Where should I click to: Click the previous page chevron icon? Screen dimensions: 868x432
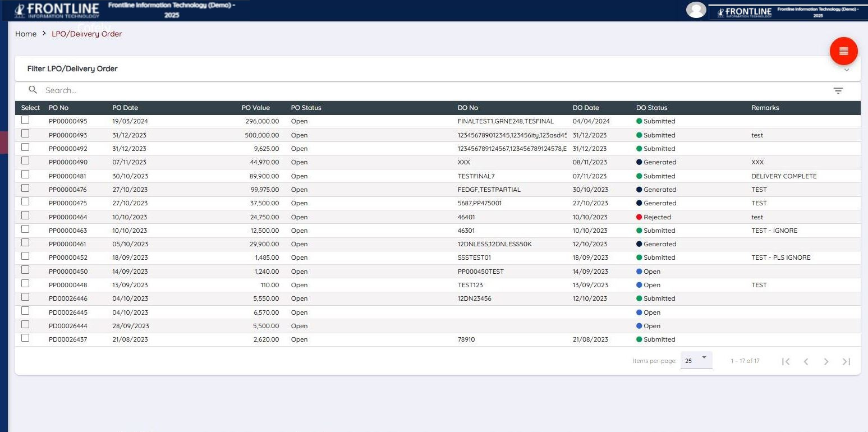point(806,361)
